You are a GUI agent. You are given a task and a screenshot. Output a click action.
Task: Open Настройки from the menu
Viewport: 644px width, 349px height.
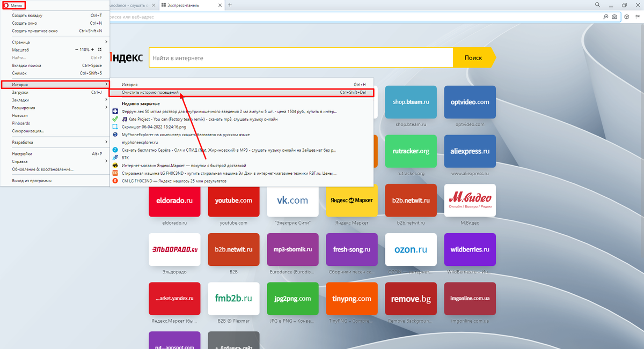pyautogui.click(x=55, y=154)
